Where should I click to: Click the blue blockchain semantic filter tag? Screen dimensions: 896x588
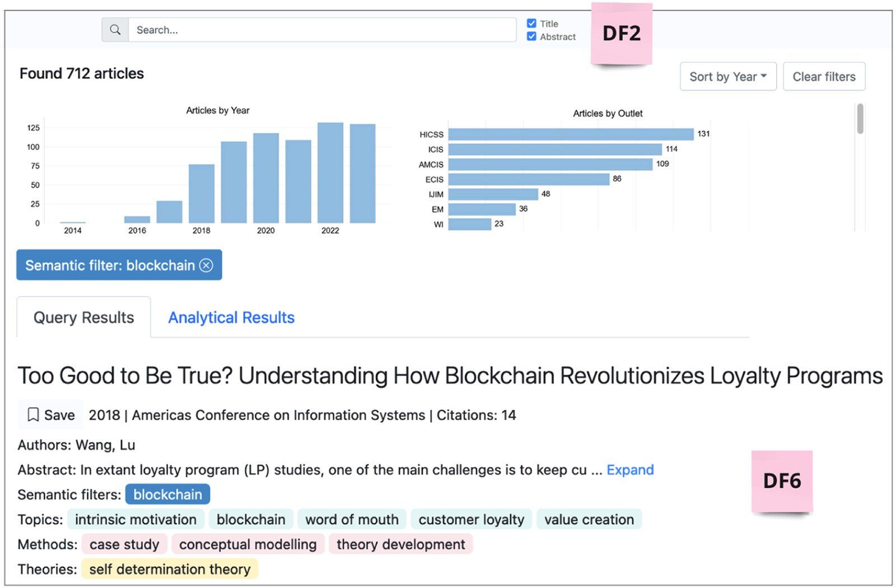[167, 494]
